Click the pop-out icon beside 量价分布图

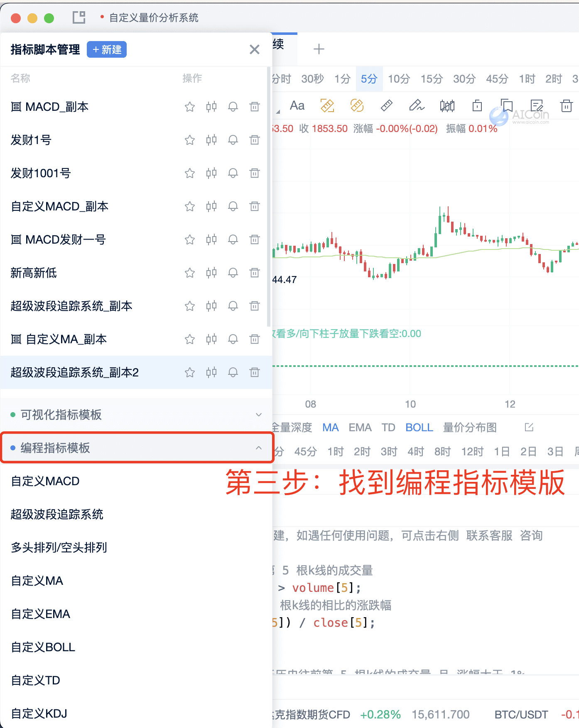(x=529, y=428)
